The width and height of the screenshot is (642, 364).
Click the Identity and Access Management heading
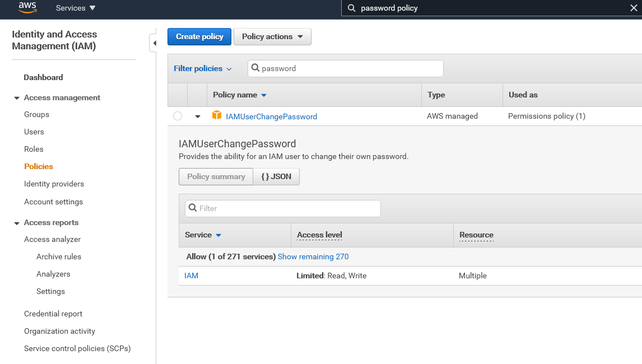click(x=54, y=40)
